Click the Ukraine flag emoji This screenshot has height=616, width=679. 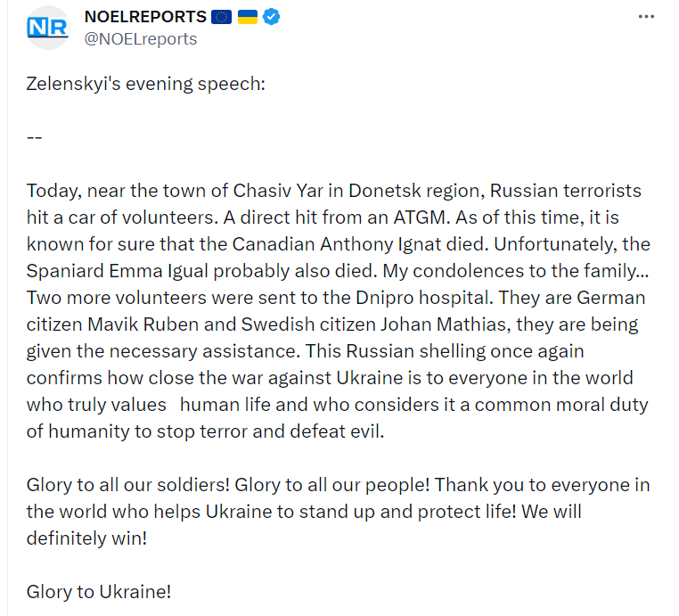(x=248, y=17)
